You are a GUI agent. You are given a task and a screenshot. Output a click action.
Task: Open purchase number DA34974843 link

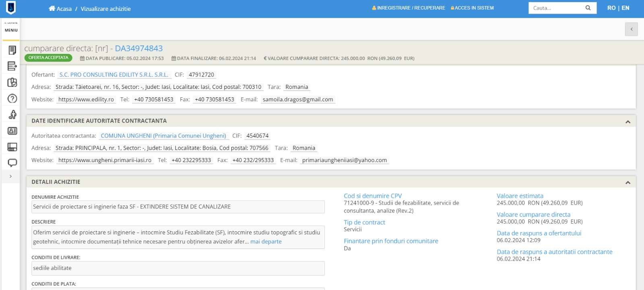tap(139, 48)
